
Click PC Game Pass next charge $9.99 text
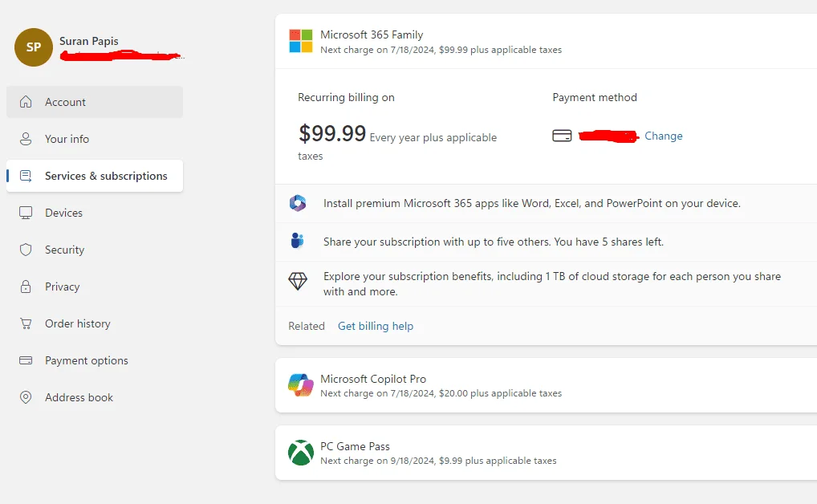point(438,461)
